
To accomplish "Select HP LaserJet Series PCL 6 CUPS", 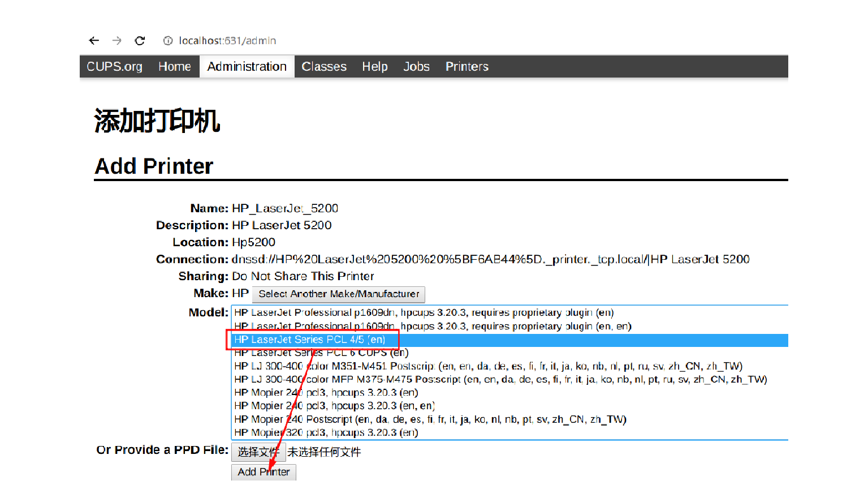I will pos(321,353).
